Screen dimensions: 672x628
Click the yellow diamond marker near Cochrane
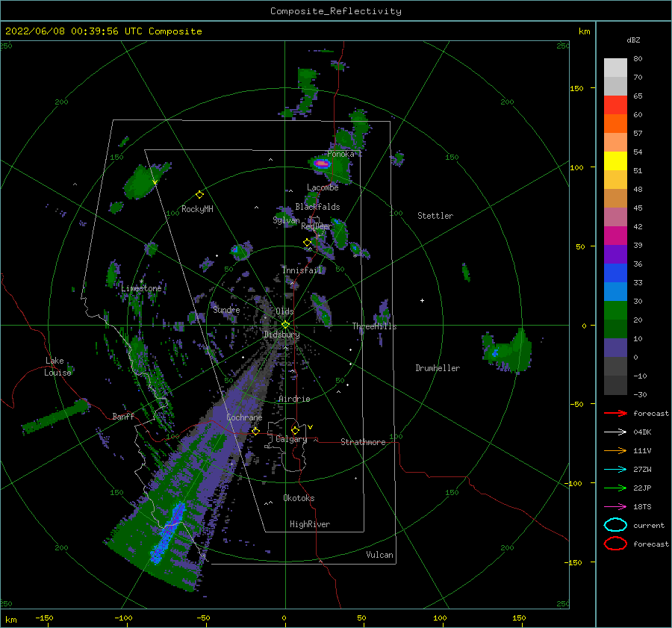tap(255, 431)
